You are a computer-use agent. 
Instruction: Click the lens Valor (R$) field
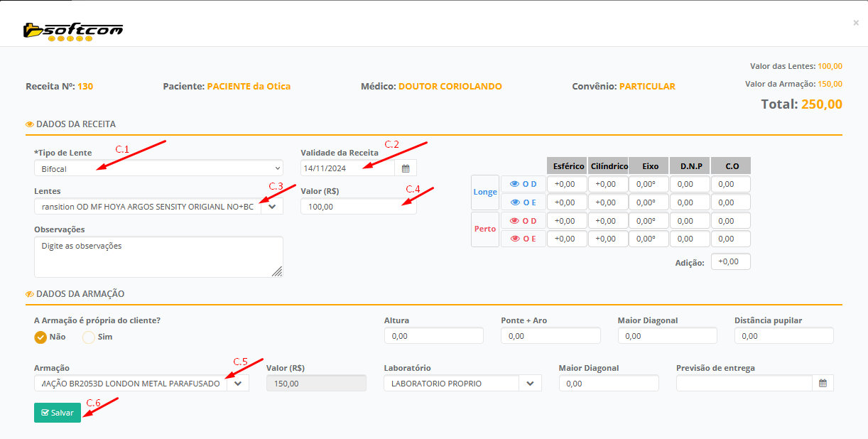pyautogui.click(x=358, y=207)
